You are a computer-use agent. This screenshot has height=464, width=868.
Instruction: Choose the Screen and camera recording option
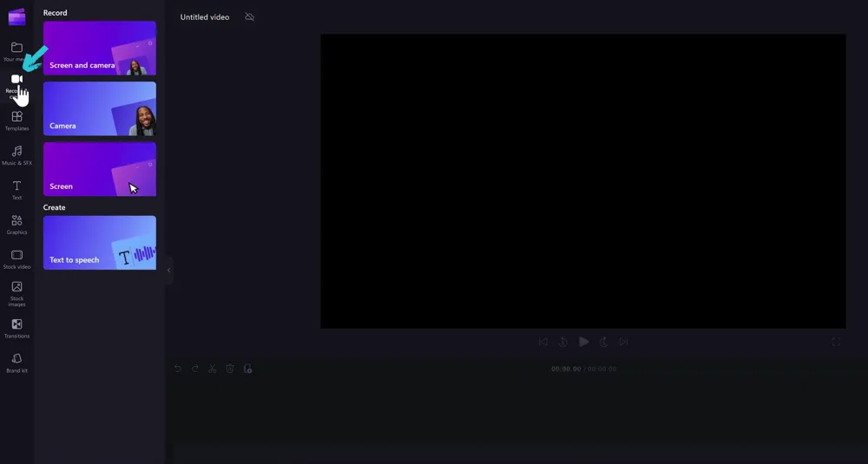pyautogui.click(x=100, y=49)
